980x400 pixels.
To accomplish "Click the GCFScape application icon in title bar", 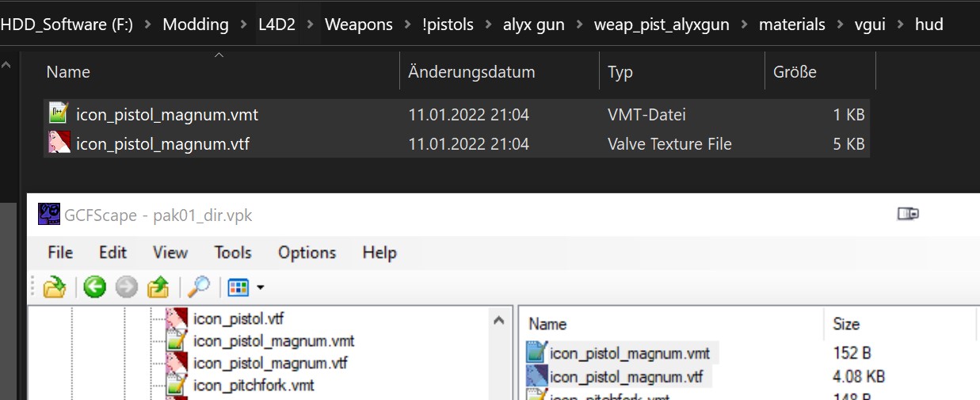I will coord(49,214).
